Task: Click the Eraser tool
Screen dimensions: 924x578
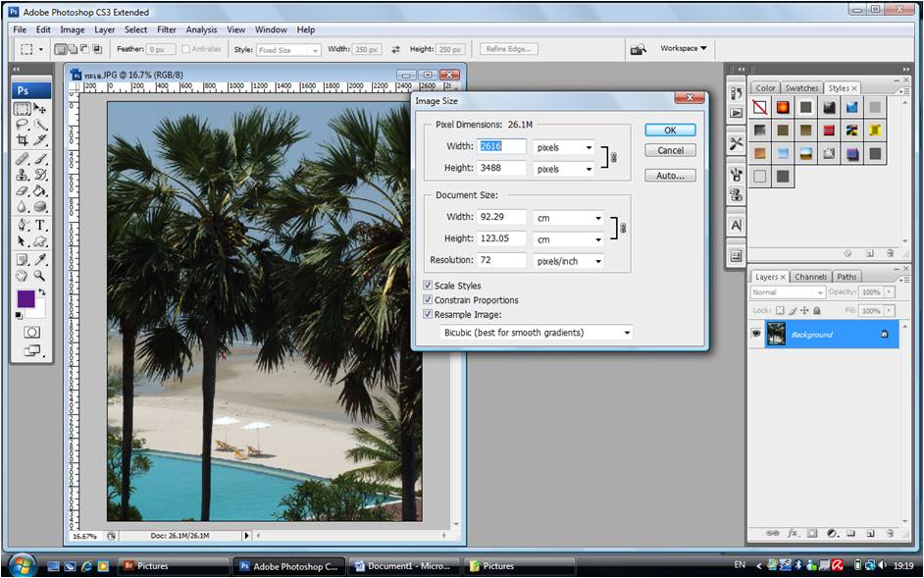Action: pyautogui.click(x=22, y=191)
